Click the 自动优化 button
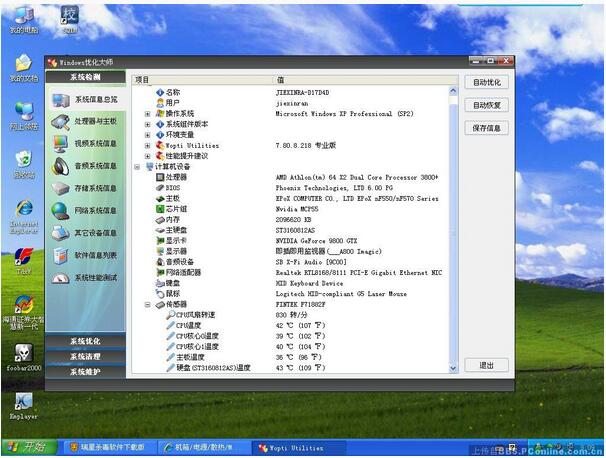Screen dimensions: 606x458 (487, 82)
